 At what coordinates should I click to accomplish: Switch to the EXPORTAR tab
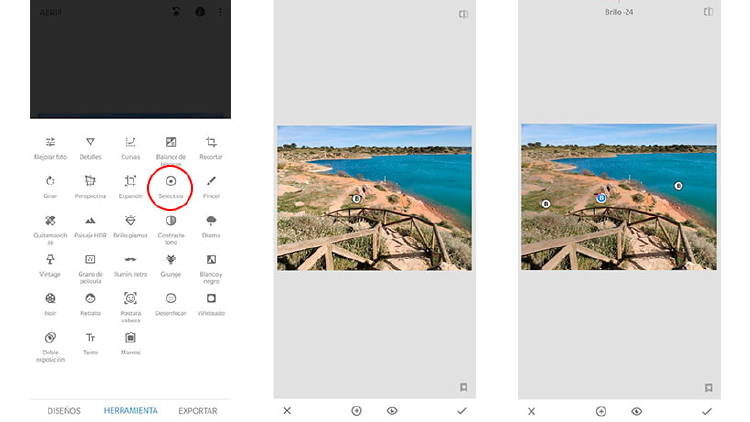tap(197, 411)
